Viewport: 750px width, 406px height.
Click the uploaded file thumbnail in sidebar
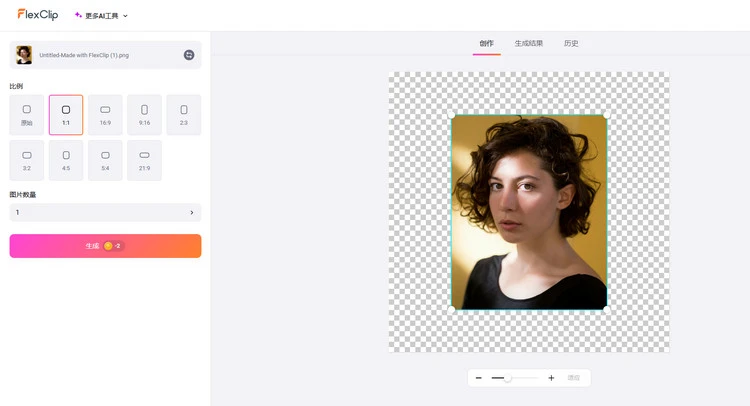(x=24, y=55)
